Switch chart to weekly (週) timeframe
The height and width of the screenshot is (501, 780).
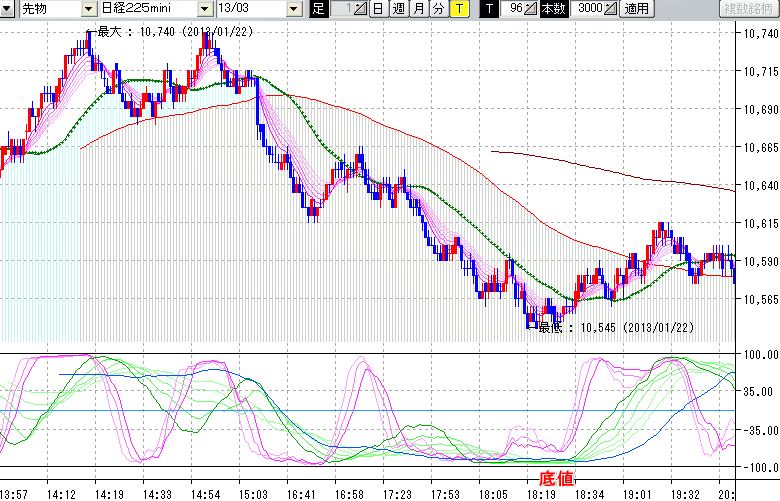(x=398, y=9)
